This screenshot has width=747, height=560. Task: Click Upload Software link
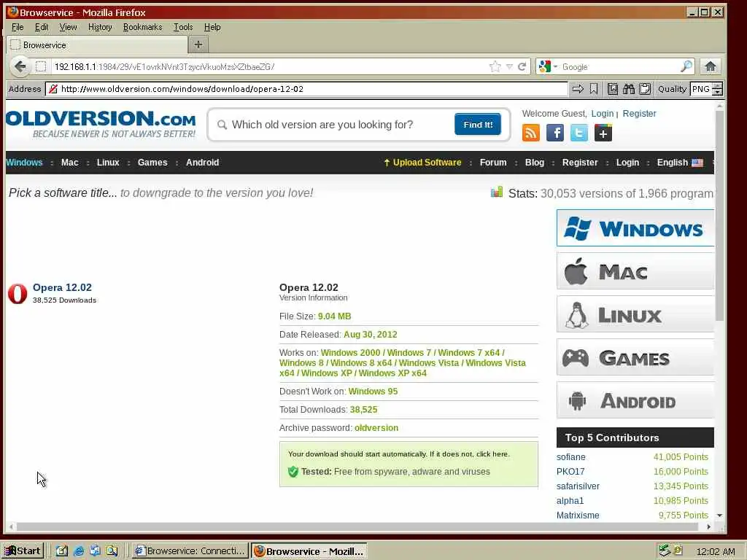422,163
